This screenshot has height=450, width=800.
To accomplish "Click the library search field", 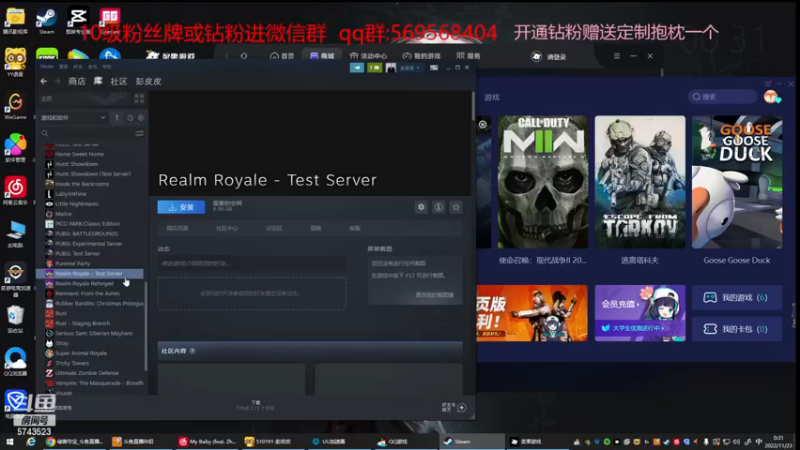I will [x=87, y=133].
